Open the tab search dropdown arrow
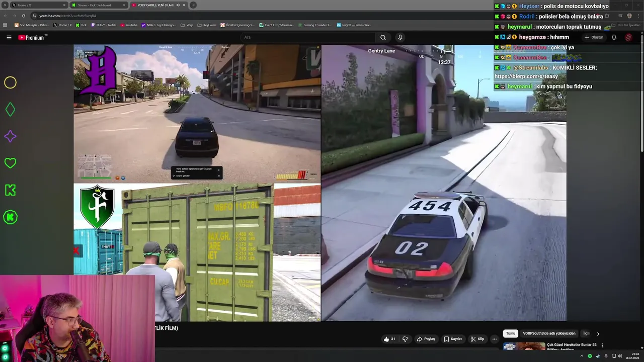The height and width of the screenshot is (362, 644). coord(5,5)
